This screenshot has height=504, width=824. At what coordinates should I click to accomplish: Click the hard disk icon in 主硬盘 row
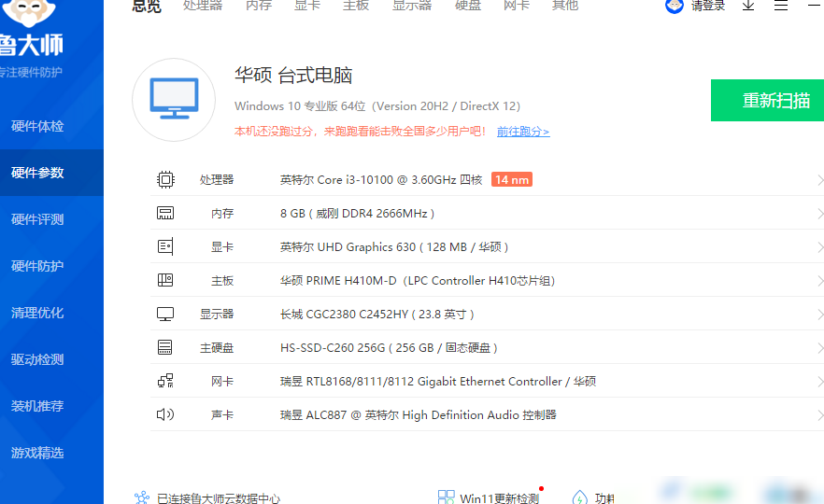[x=165, y=347]
